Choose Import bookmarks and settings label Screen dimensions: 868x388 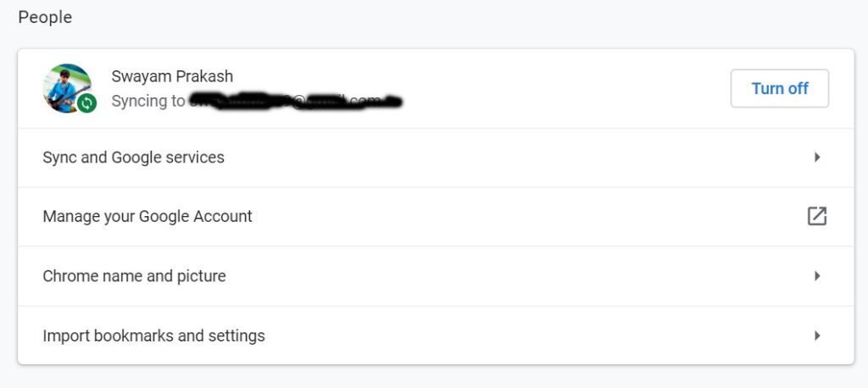pyautogui.click(x=153, y=336)
